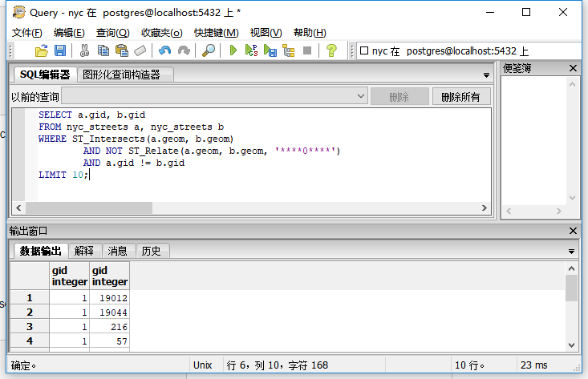
Task: Place cursor in the LIMIT 10; line
Action: coord(63,175)
